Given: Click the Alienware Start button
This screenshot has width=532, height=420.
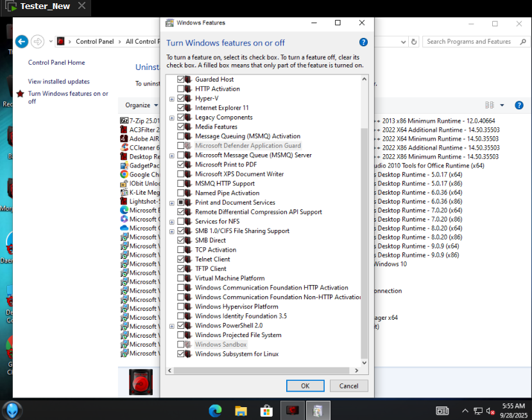Looking at the screenshot, I should [x=13, y=410].
